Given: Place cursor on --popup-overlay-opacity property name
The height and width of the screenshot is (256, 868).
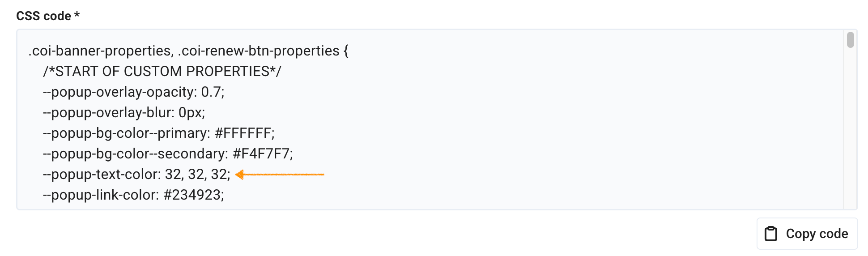Looking at the screenshot, I should click(119, 92).
